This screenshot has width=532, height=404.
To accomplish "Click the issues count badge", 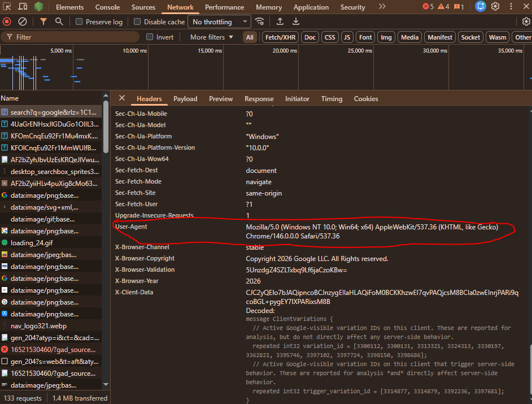I will [x=459, y=6].
